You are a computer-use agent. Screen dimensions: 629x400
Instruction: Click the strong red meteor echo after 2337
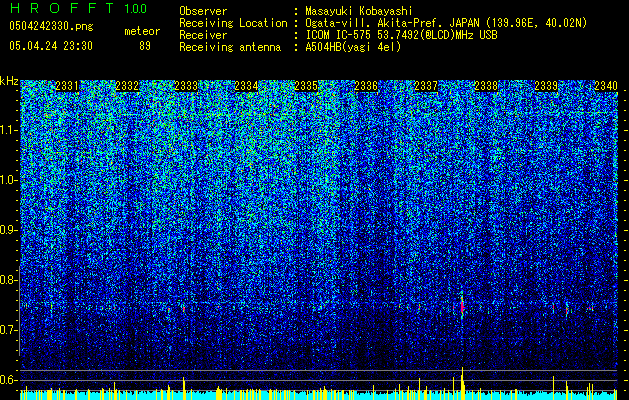click(462, 307)
